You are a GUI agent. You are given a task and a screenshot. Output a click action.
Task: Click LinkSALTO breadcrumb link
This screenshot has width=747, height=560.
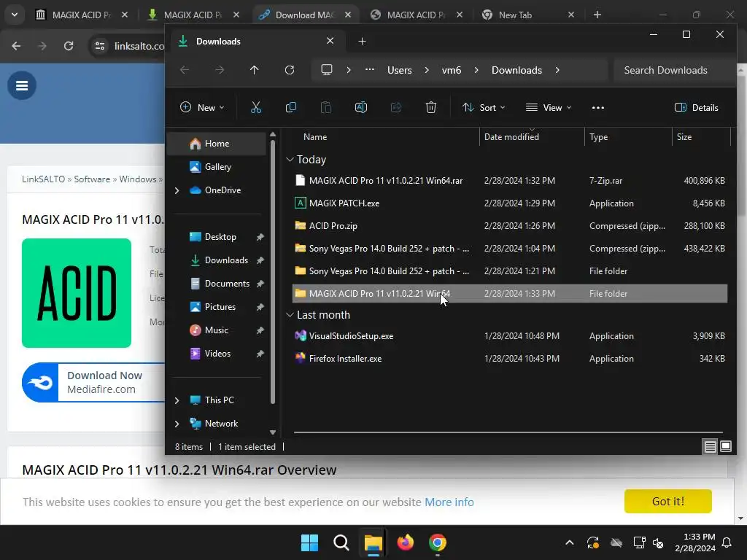pos(43,179)
